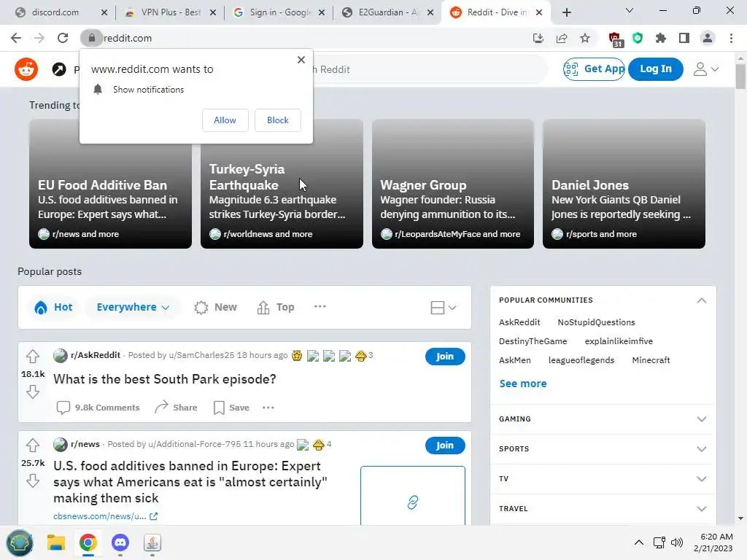Open a new browser tab

point(566,12)
